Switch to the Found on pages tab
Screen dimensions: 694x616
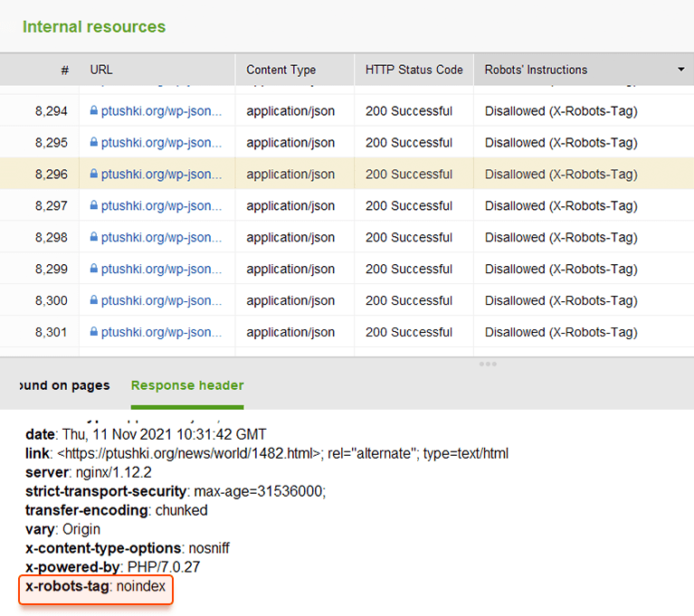click(64, 385)
